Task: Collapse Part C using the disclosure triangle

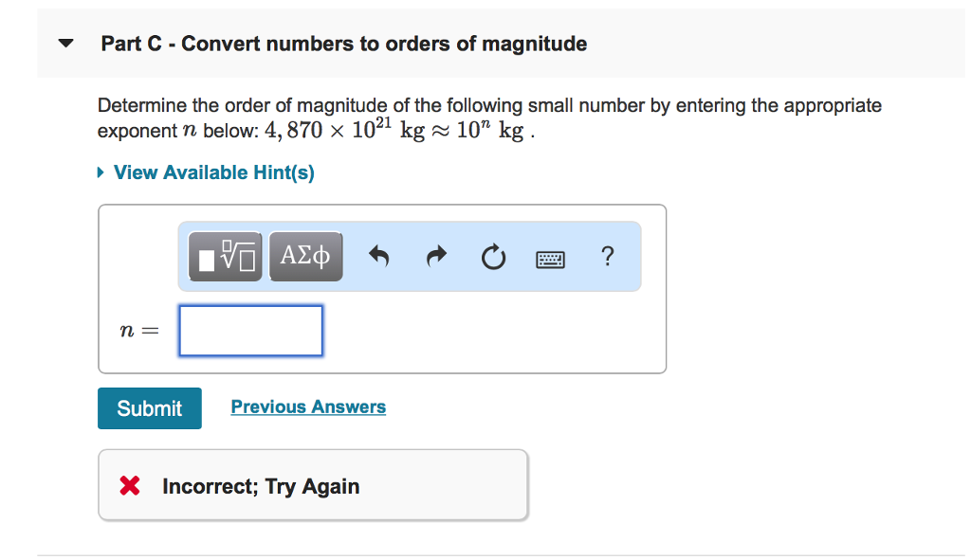Action: (x=65, y=43)
